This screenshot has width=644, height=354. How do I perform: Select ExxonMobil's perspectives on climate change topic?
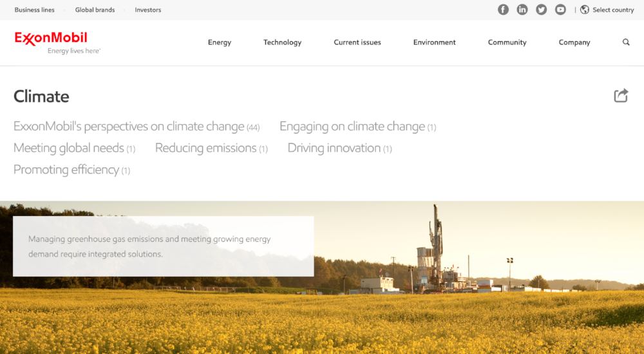(x=137, y=126)
